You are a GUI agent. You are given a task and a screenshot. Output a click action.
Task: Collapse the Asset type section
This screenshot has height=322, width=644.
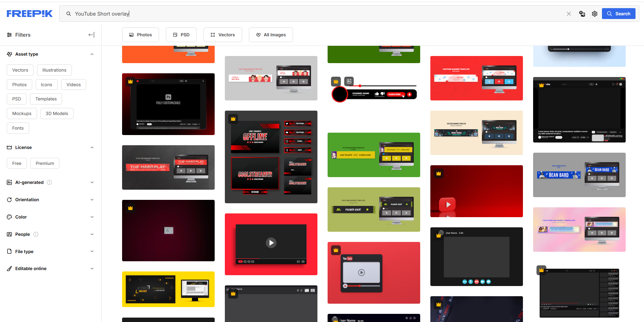click(x=92, y=54)
